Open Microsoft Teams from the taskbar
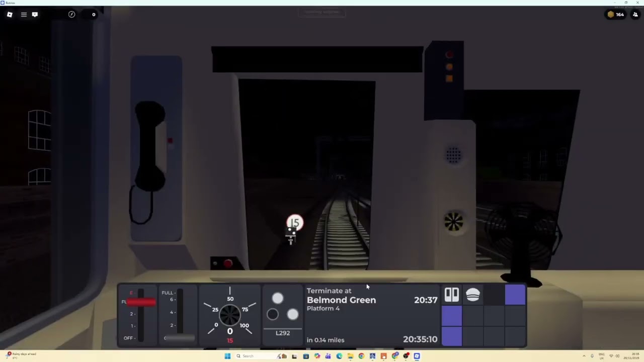 pyautogui.click(x=328, y=356)
